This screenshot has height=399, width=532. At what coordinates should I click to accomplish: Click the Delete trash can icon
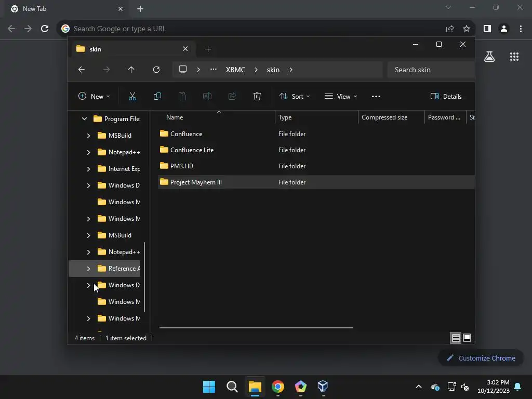[x=257, y=96]
